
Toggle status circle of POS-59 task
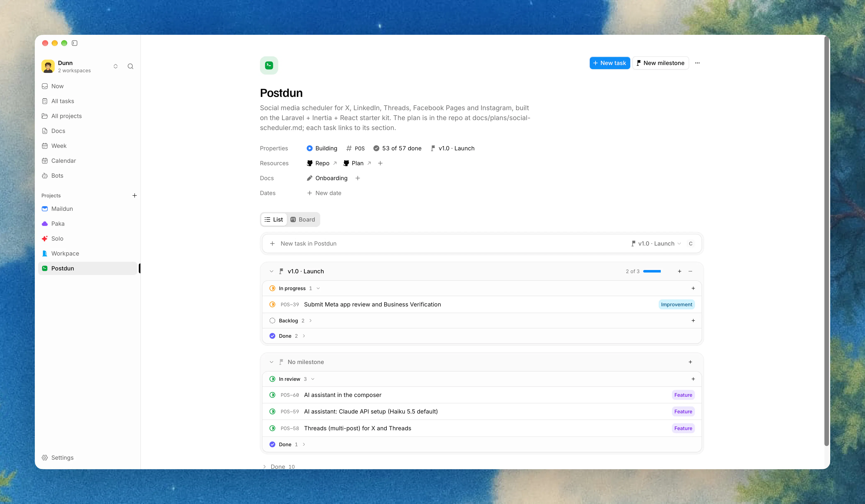pos(272,411)
